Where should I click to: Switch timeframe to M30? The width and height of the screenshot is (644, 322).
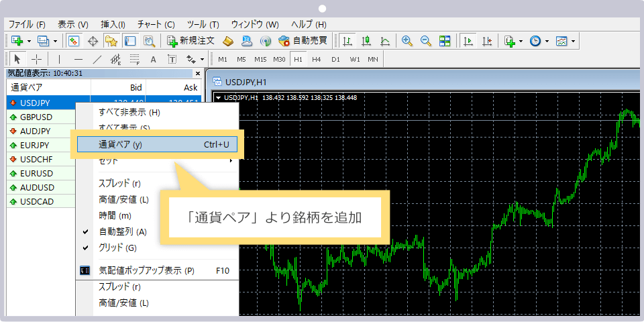tap(279, 59)
